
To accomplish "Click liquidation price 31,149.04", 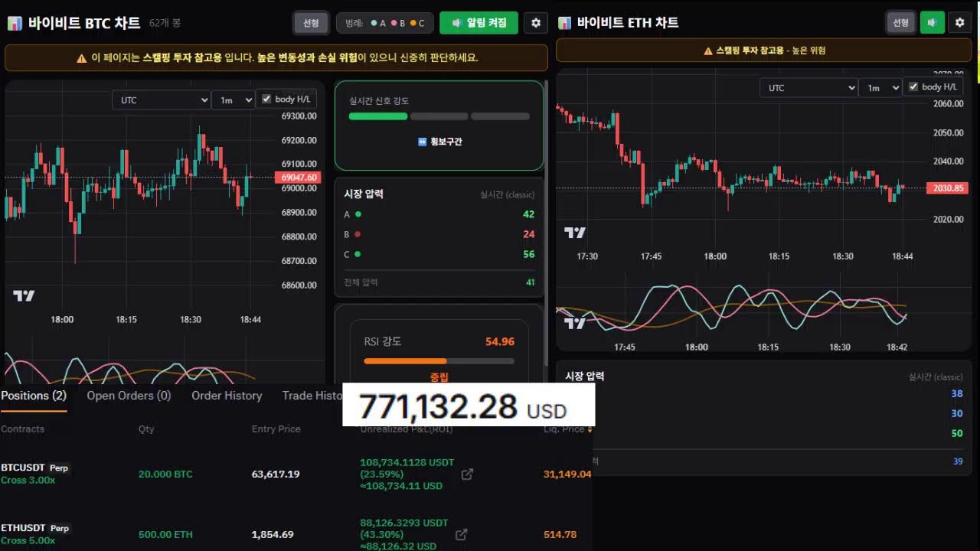I will (x=567, y=474).
